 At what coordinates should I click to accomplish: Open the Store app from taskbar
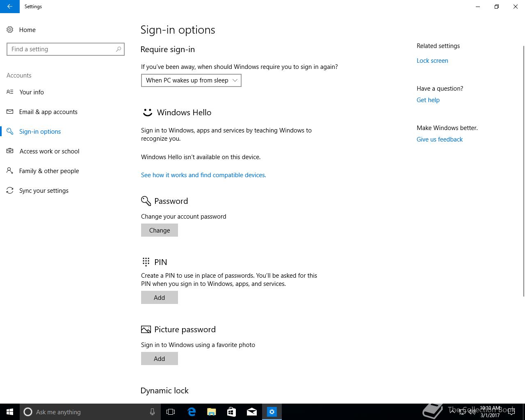click(232, 412)
